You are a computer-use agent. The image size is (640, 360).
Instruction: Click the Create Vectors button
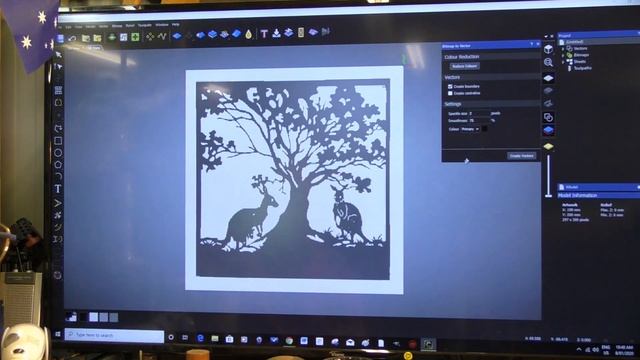click(x=522, y=156)
